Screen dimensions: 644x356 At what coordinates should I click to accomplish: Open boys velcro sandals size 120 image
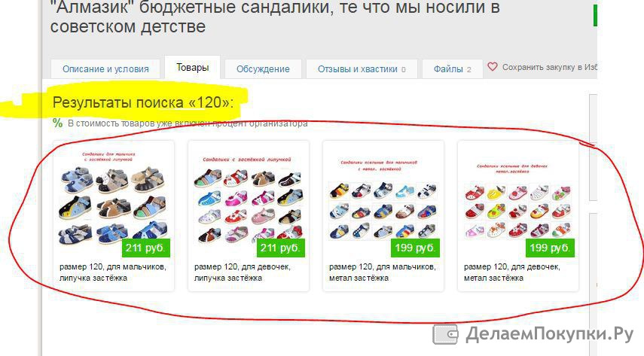click(113, 199)
